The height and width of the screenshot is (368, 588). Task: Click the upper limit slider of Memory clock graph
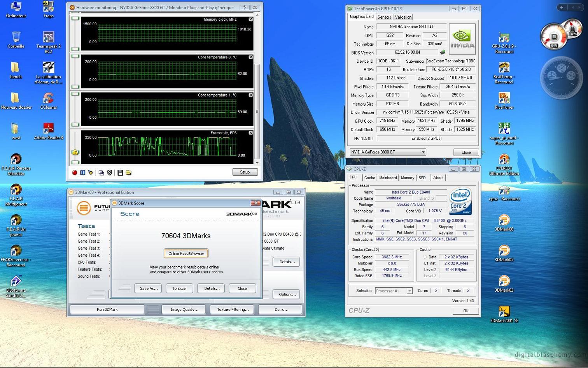point(75,18)
